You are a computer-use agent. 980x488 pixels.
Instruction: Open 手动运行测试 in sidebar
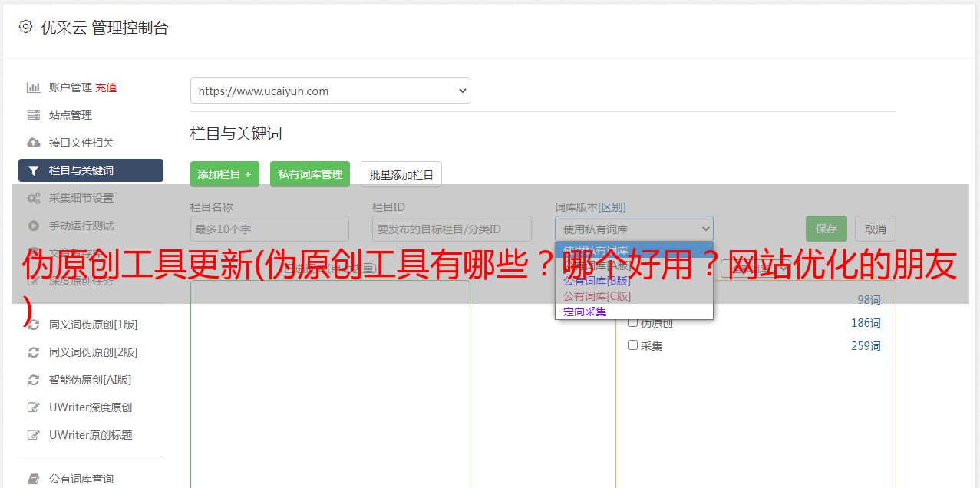(x=81, y=226)
